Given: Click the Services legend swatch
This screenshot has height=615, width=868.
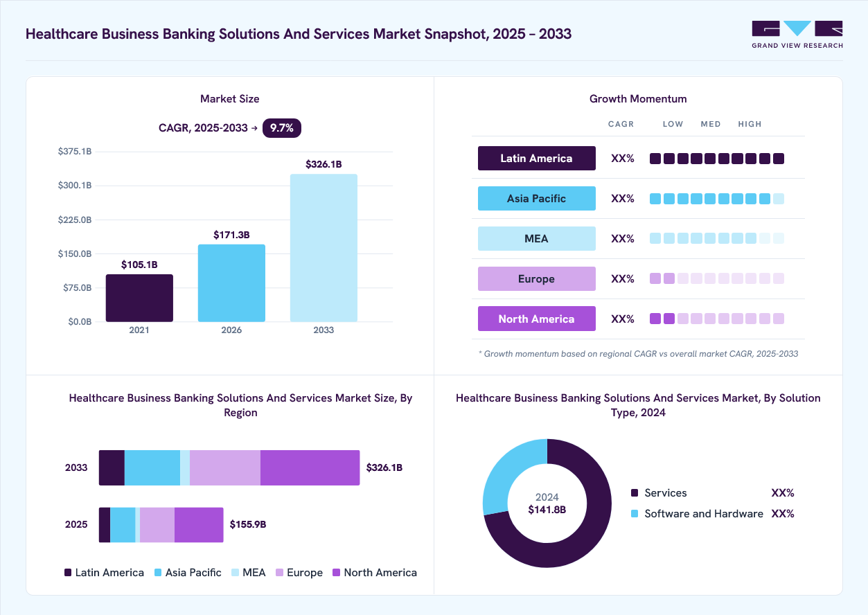Looking at the screenshot, I should (x=635, y=493).
